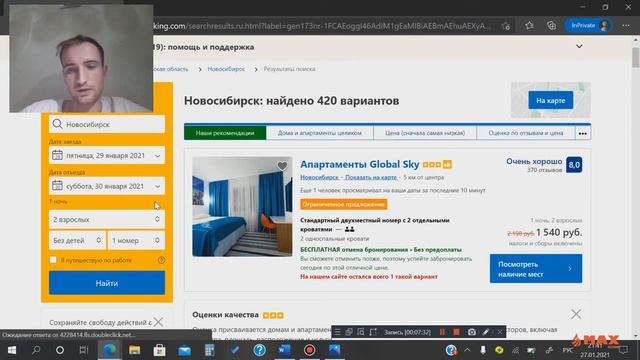Screen dimensions: 640x360
Task: Click the taskbar search magnifier
Action: pos(36,350)
